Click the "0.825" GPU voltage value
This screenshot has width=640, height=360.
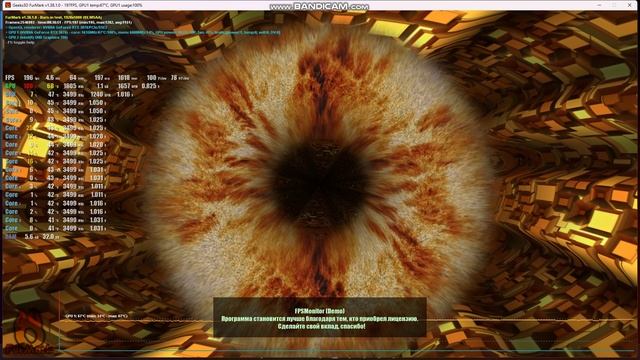149,86
